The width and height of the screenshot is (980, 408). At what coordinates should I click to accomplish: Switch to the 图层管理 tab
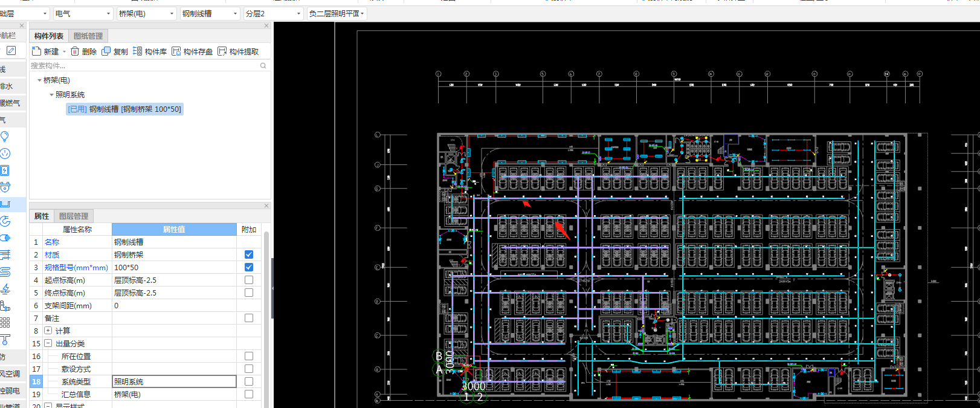pyautogui.click(x=74, y=216)
